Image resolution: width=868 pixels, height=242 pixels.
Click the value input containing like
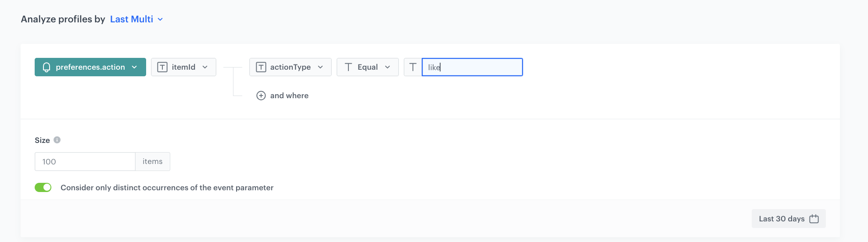click(472, 67)
